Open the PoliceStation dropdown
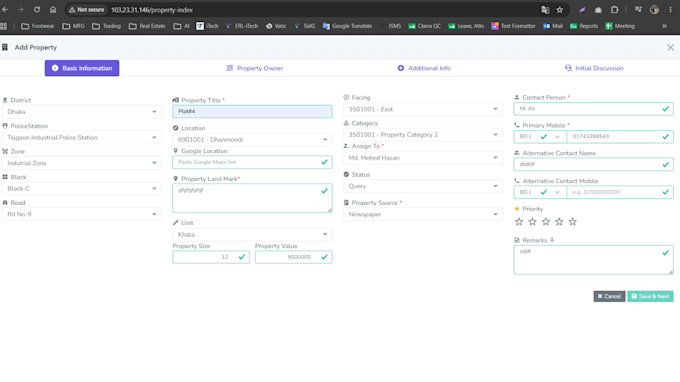The width and height of the screenshot is (680, 382). [x=82, y=137]
